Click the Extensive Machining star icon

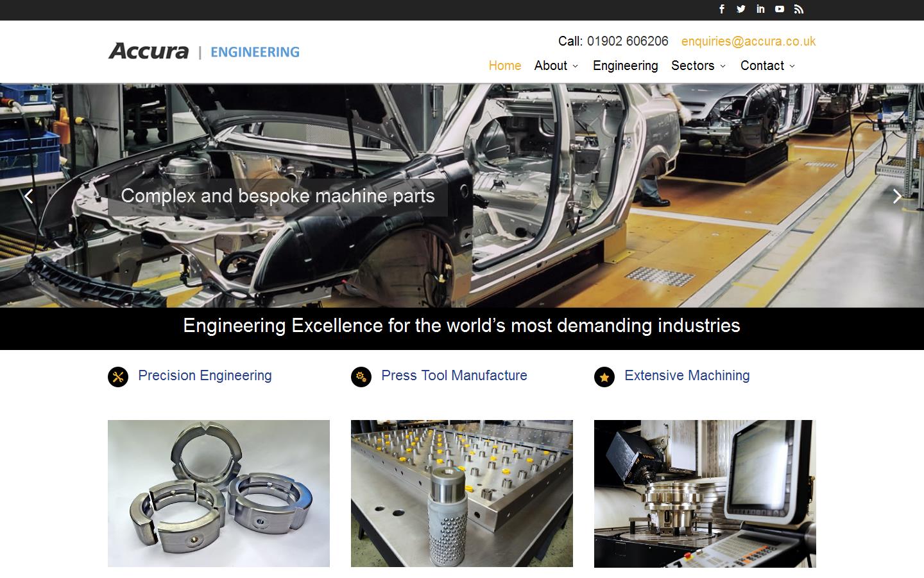[604, 378]
